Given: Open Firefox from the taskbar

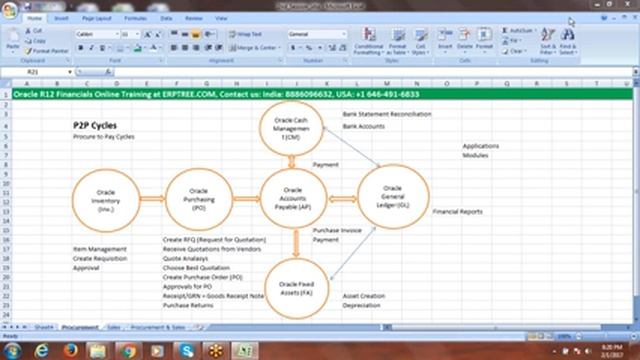Looking at the screenshot, I should point(70,351).
